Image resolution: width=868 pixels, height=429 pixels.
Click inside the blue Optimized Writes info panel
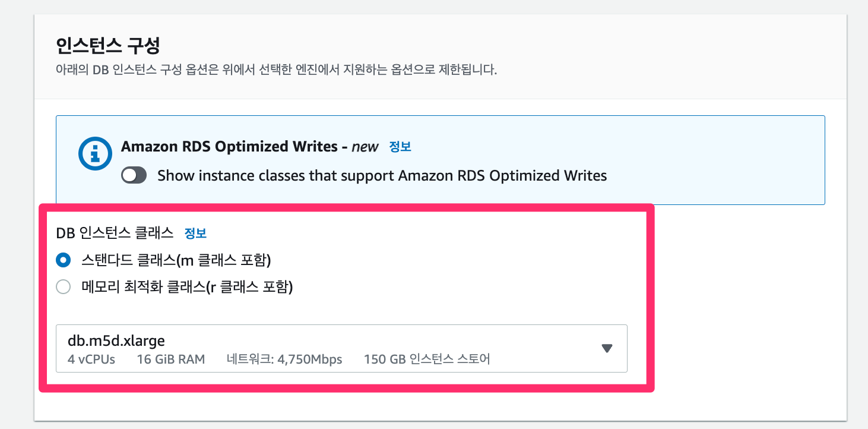coord(439,160)
